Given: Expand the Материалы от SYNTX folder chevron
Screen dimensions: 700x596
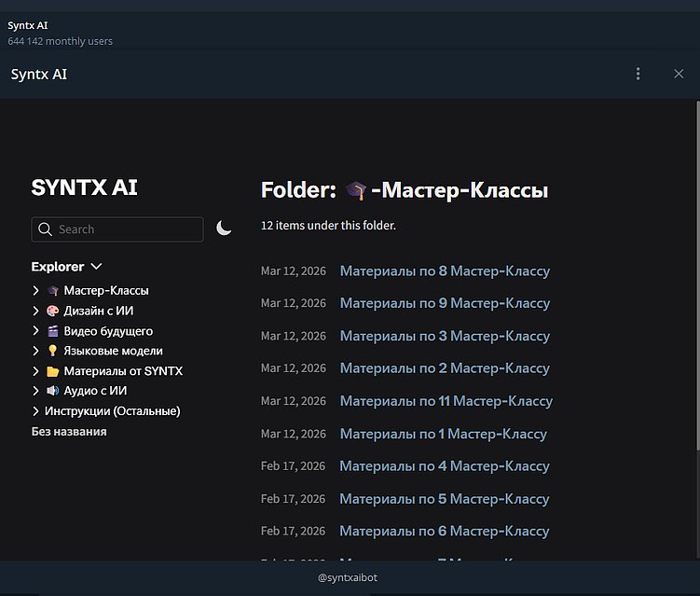Looking at the screenshot, I should [x=35, y=371].
